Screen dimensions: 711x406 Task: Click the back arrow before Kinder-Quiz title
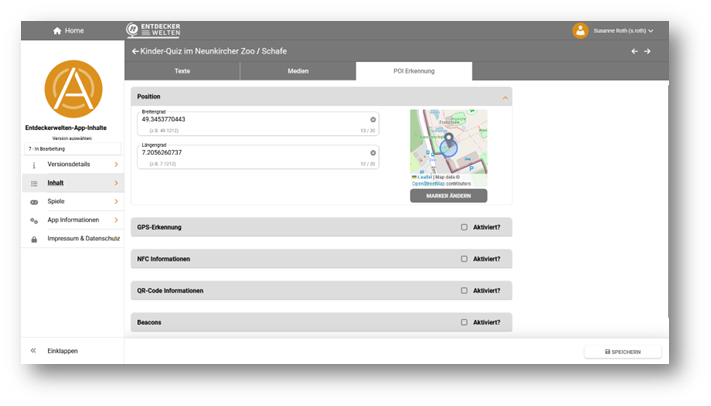135,51
